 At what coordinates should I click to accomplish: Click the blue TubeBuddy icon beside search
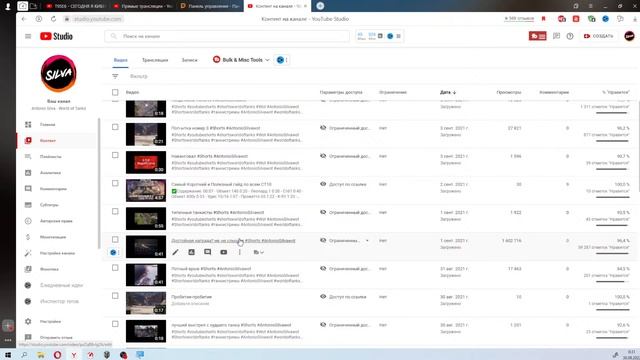[x=390, y=36]
